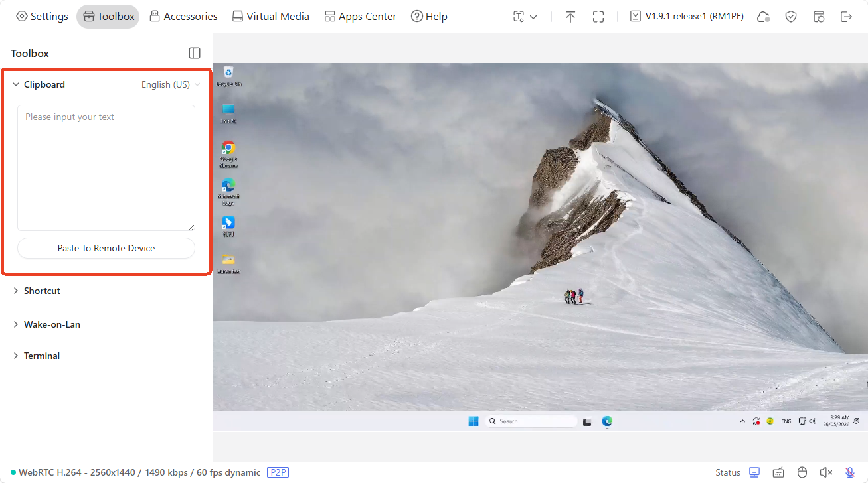Screen dimensions: 868x483
Task: Collapse the Clipboard section
Action: 16,84
